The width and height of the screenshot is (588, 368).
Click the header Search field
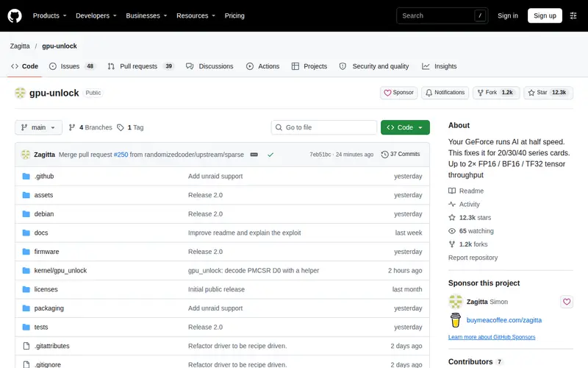click(442, 15)
